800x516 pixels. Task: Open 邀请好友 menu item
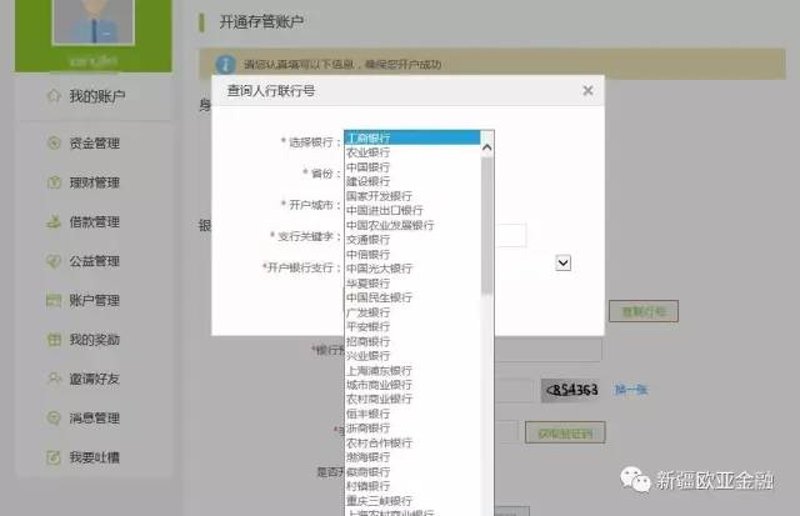(94, 379)
